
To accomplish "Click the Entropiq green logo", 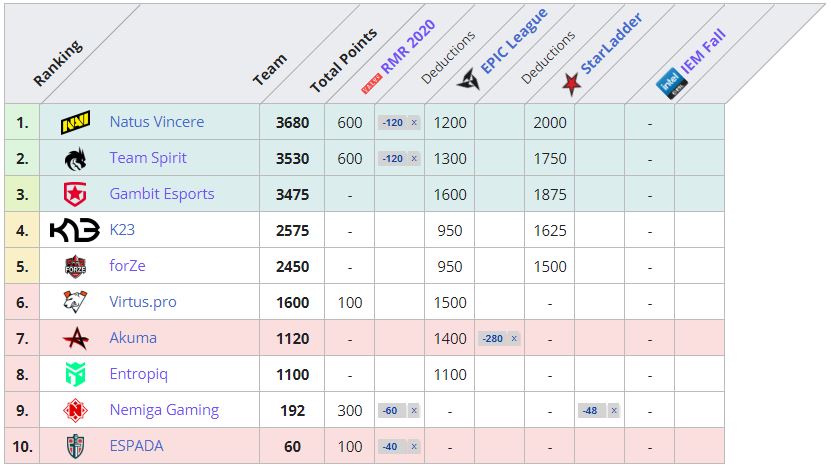I will pyautogui.click(x=75, y=374).
